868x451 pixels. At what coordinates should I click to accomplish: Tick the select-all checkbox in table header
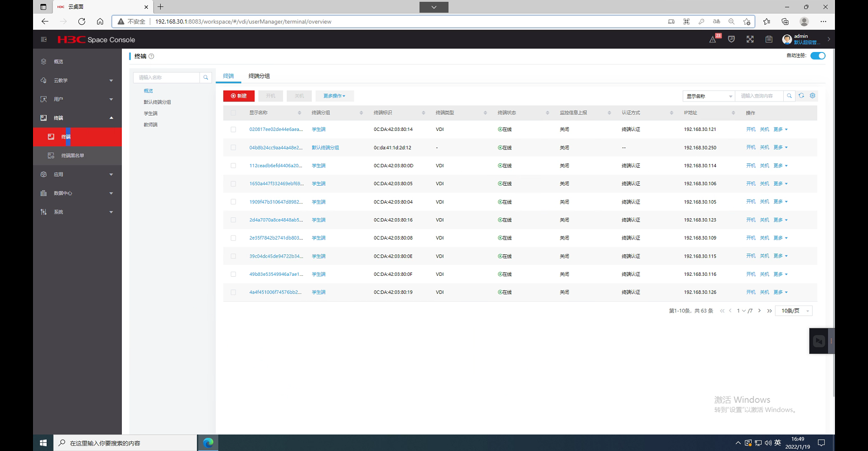[x=233, y=113]
